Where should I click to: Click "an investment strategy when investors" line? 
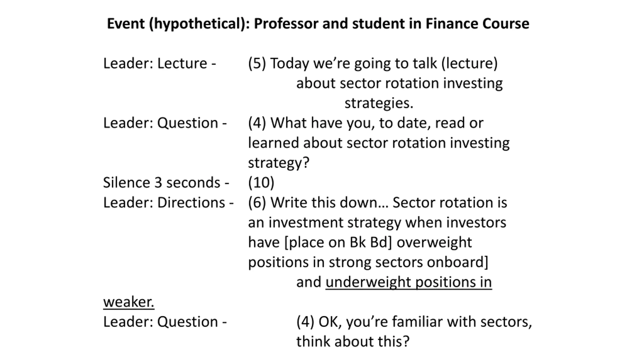click(377, 223)
